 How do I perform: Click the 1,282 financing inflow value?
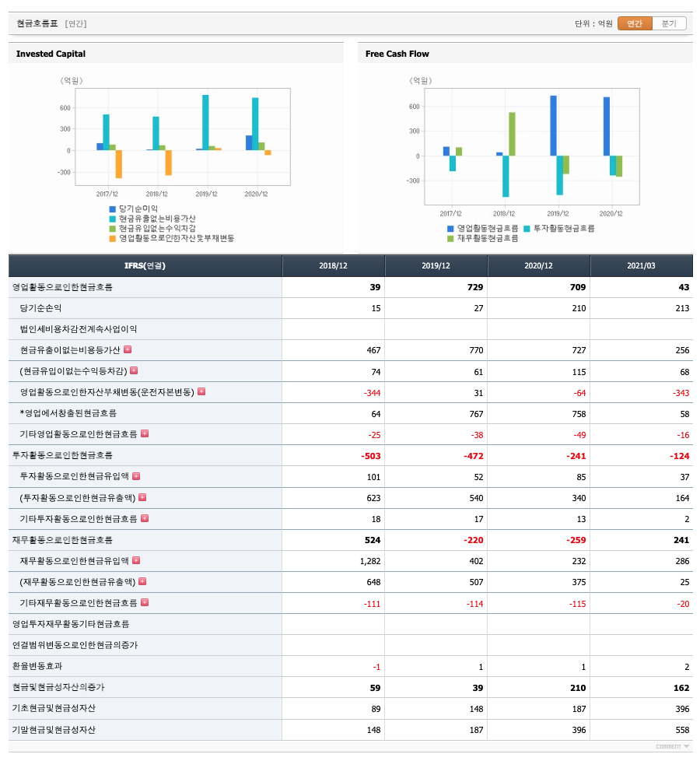click(370, 561)
